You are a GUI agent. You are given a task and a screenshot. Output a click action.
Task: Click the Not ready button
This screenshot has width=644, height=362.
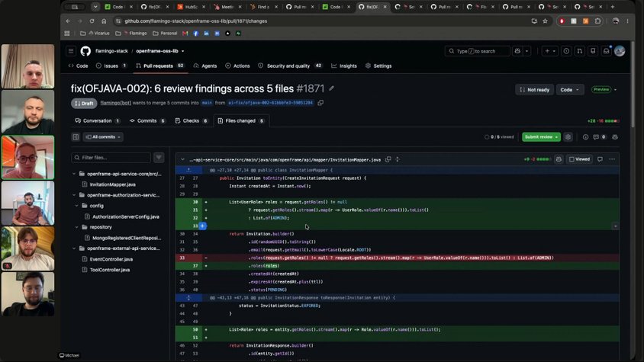534,89
